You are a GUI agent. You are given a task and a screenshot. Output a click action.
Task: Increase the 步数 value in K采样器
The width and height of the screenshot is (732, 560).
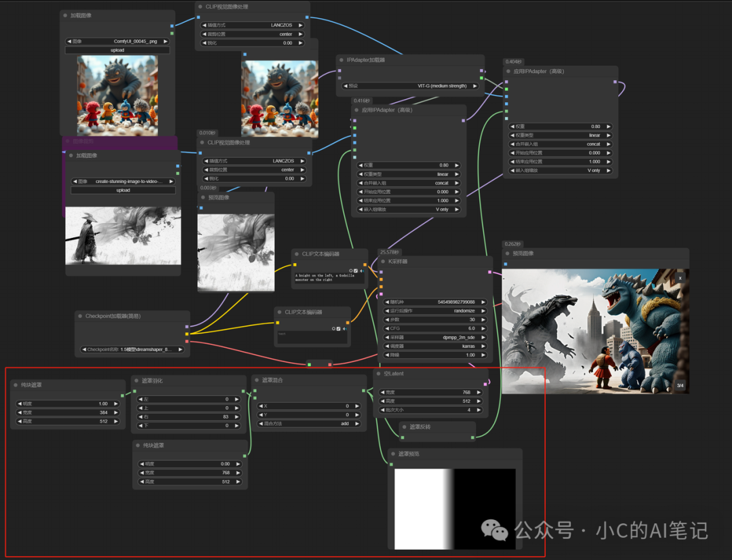click(483, 319)
